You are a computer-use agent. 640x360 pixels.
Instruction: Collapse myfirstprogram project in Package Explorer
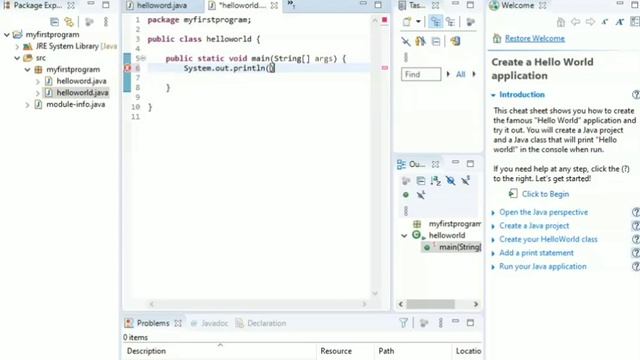click(x=7, y=35)
